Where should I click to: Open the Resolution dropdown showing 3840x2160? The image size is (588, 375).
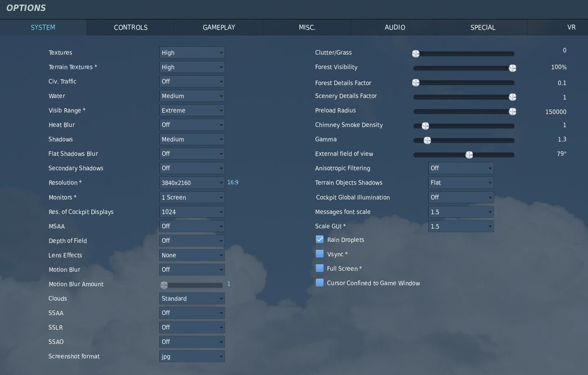click(192, 183)
